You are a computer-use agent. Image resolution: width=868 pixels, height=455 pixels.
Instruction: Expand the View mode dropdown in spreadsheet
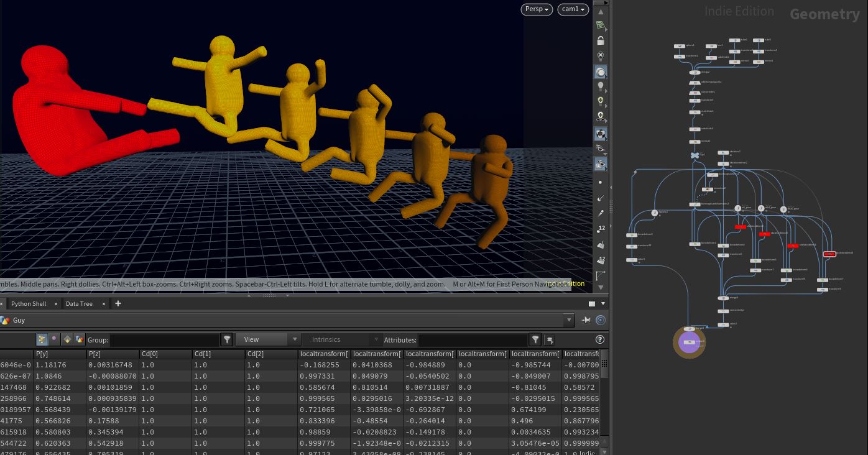click(269, 339)
